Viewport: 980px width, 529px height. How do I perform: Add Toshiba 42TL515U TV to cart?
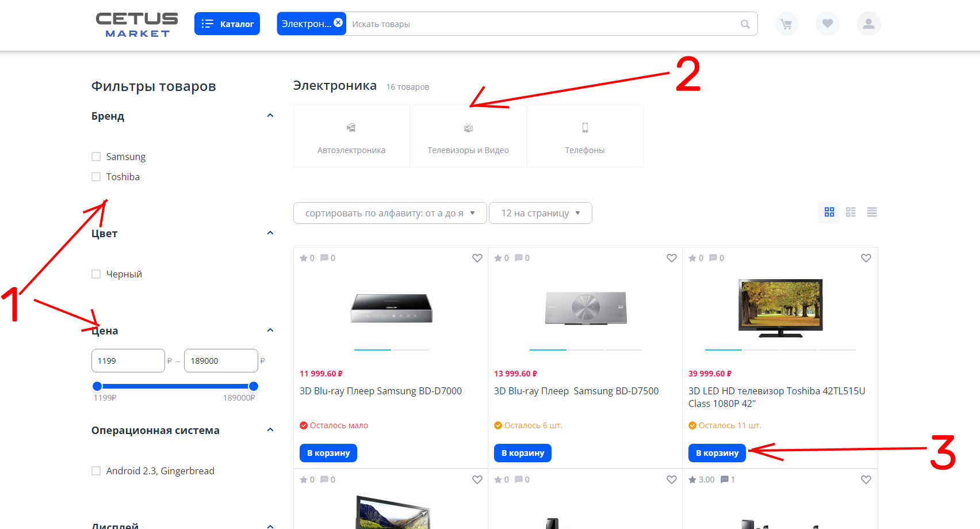717,453
